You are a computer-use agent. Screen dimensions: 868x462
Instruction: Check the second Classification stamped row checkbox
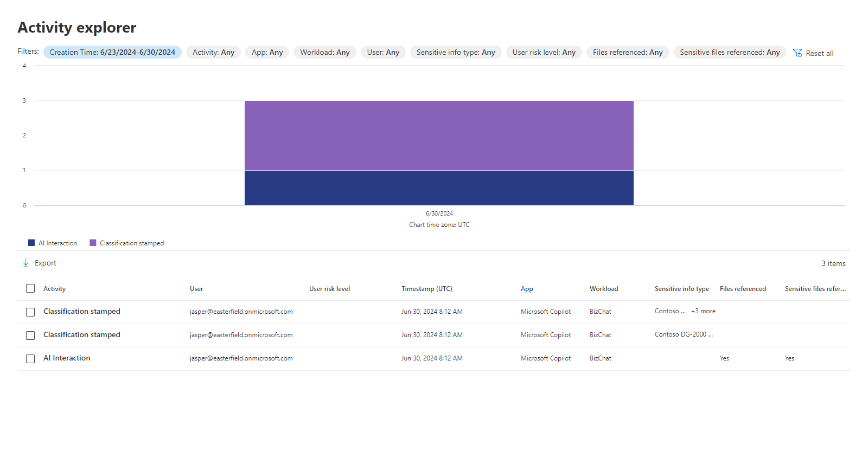[30, 335]
